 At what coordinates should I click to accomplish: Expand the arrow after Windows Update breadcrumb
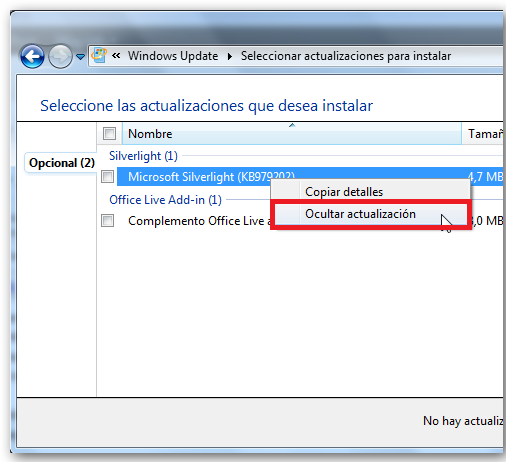(230, 56)
